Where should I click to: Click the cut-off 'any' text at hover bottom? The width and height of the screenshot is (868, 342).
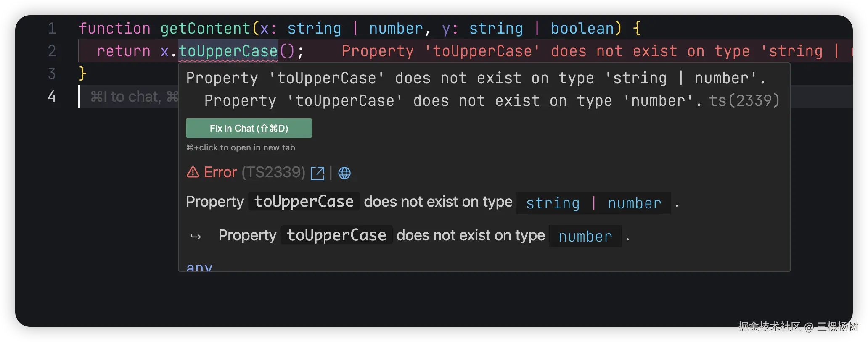click(199, 267)
